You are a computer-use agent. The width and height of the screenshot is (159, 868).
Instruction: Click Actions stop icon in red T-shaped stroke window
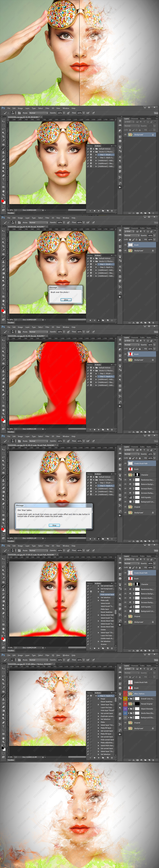90,649
